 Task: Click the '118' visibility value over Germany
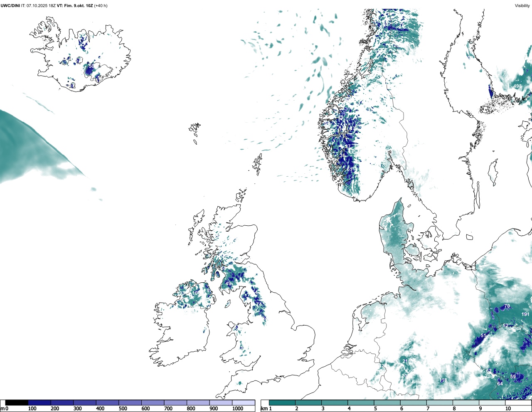[x=443, y=380]
